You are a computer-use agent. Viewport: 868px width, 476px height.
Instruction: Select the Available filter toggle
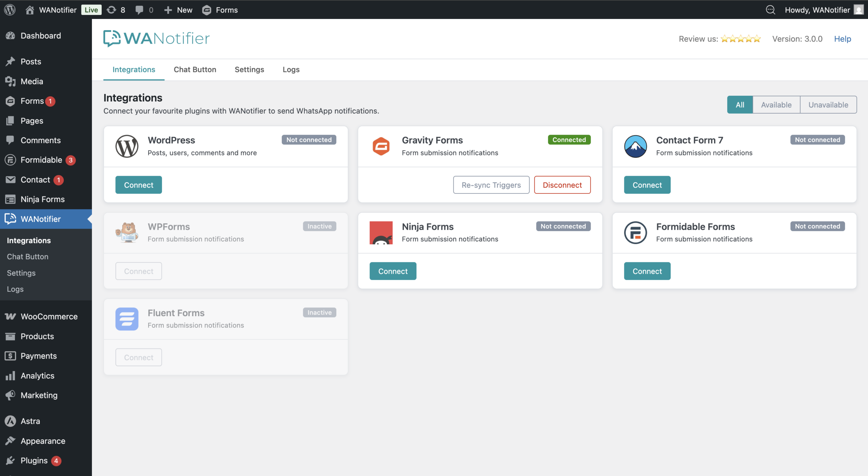tap(776, 105)
